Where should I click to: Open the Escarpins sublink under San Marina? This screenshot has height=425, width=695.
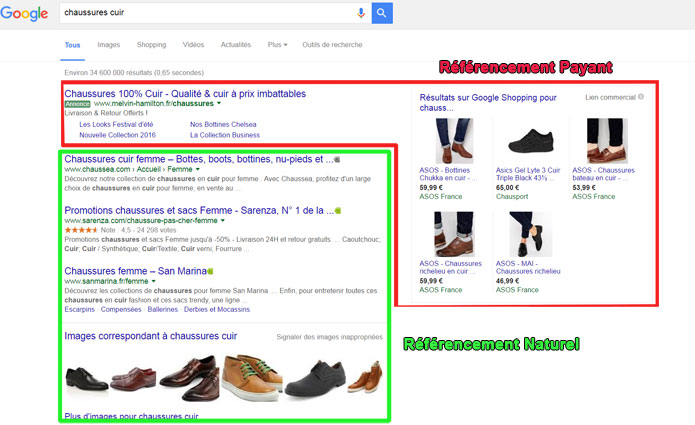80,309
